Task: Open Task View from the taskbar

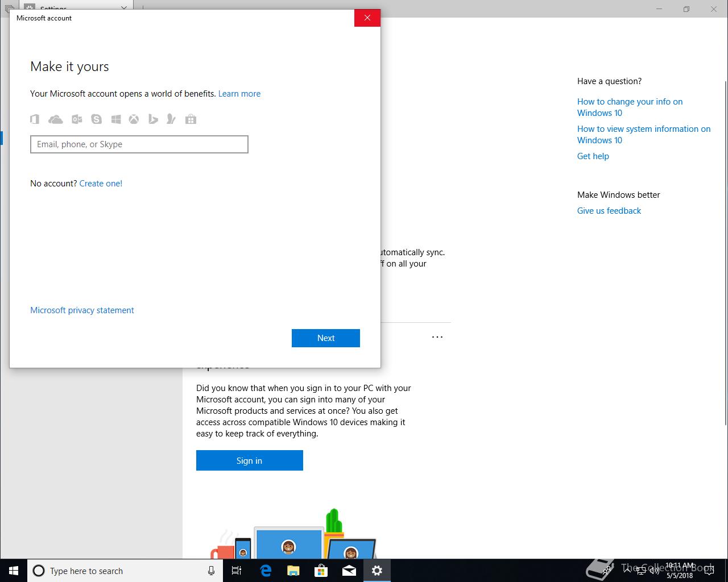Action: [237, 571]
